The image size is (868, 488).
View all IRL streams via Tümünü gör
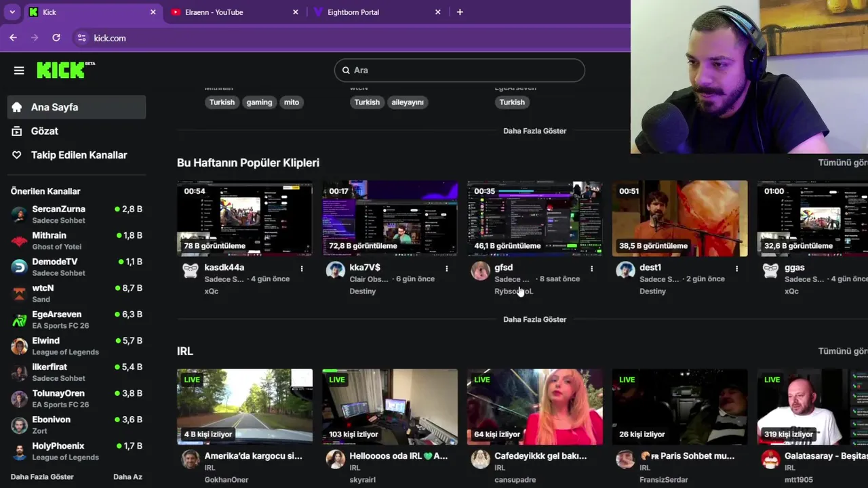[842, 351]
